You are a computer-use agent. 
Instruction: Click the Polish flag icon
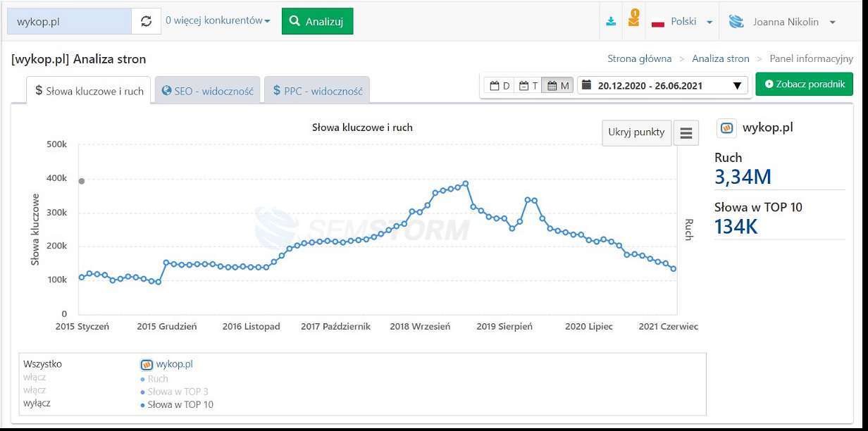[659, 22]
